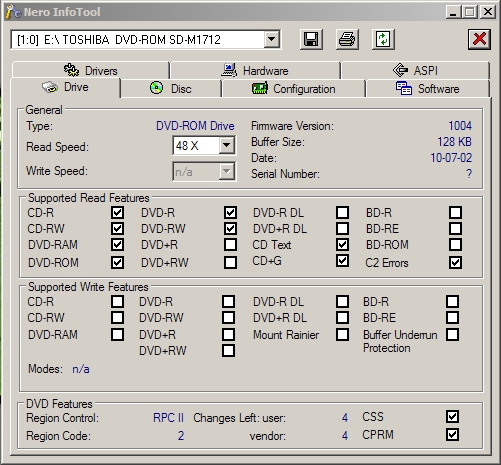This screenshot has height=465, width=501.
Task: Toggle C2 Errors read feature checkbox
Action: [455, 262]
